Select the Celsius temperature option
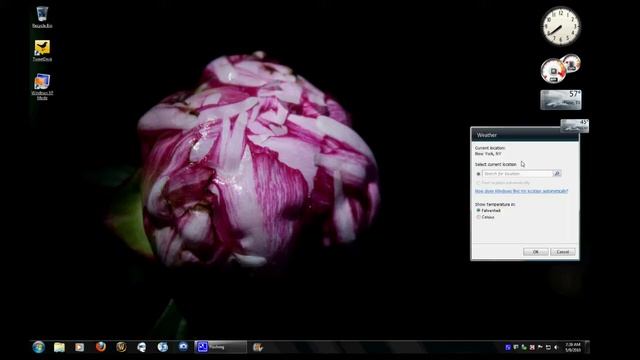Image resolution: width=640 pixels, height=360 pixels. click(478, 217)
